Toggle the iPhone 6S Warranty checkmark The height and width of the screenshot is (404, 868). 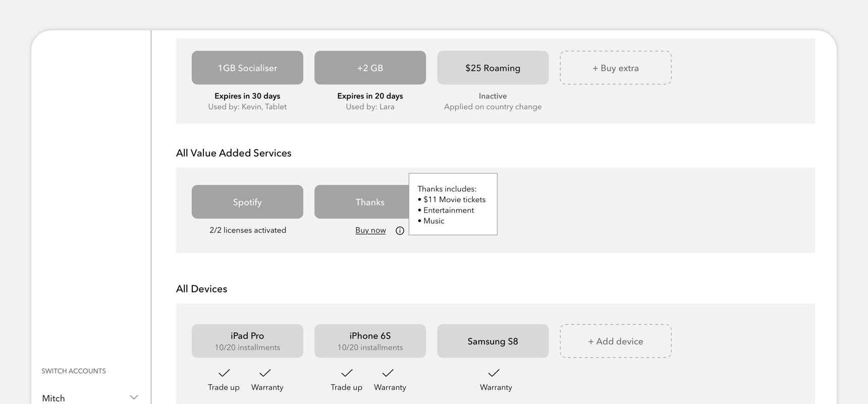click(x=388, y=373)
